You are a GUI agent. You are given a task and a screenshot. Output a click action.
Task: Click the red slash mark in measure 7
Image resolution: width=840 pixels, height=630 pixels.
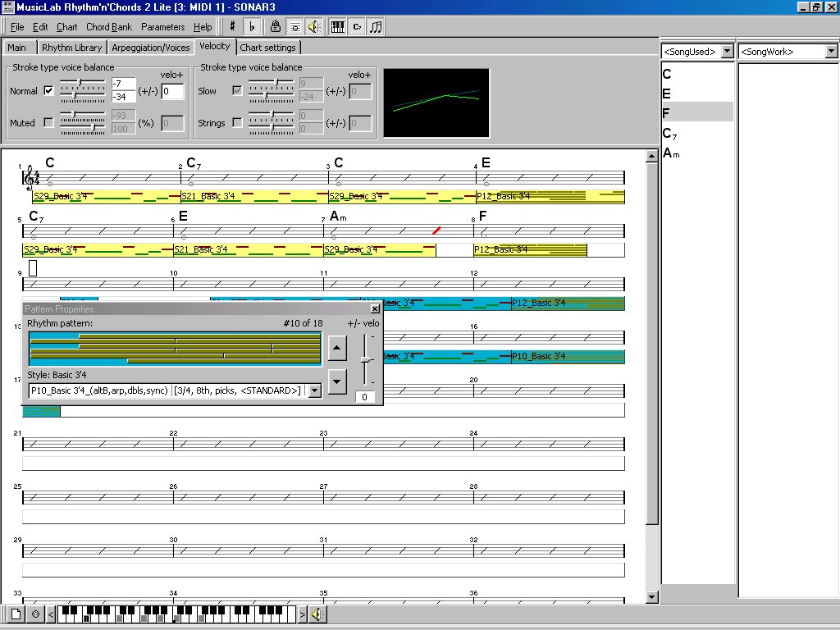pos(436,231)
